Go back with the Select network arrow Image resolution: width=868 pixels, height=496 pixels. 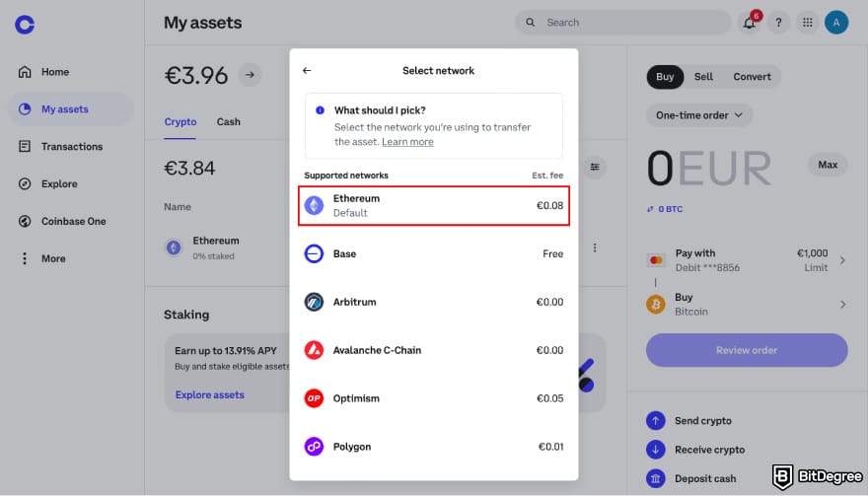coord(307,70)
